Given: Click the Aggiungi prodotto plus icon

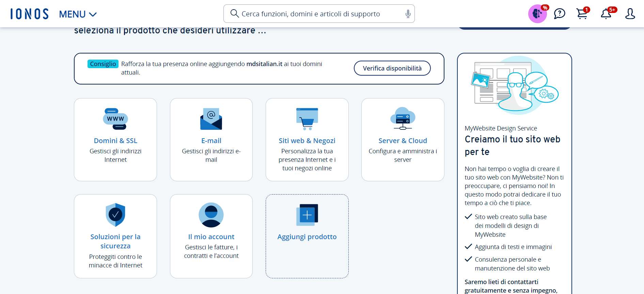Looking at the screenshot, I should click(x=307, y=215).
